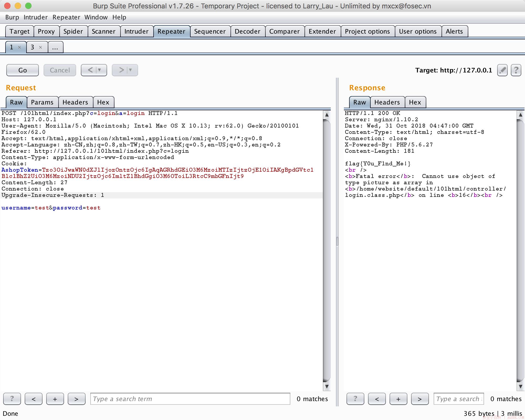Click the X-Powered-By: PHP/5.6.27 response header

(x=389, y=145)
